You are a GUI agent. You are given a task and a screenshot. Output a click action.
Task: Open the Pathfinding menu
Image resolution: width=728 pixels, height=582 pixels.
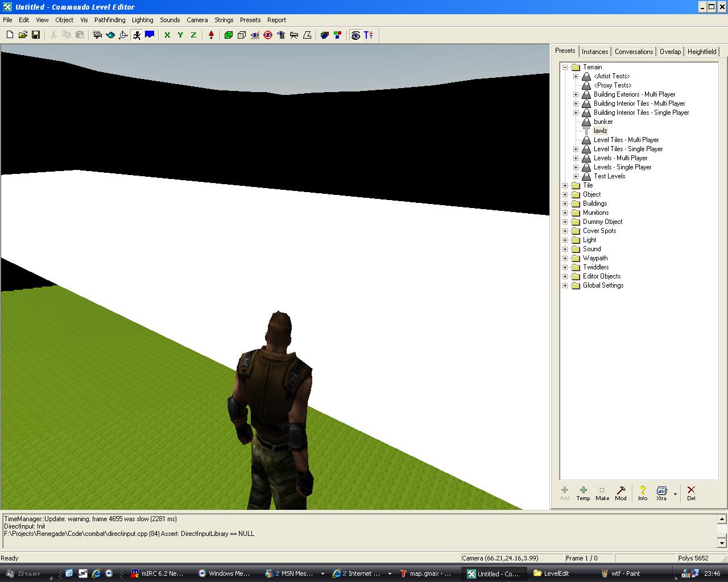tap(110, 20)
